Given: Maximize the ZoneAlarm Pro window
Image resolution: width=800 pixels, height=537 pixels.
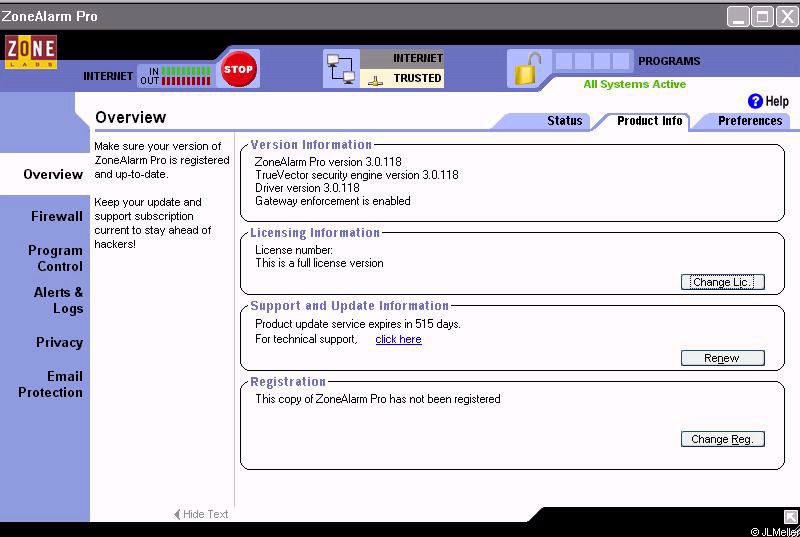Looking at the screenshot, I should click(762, 17).
